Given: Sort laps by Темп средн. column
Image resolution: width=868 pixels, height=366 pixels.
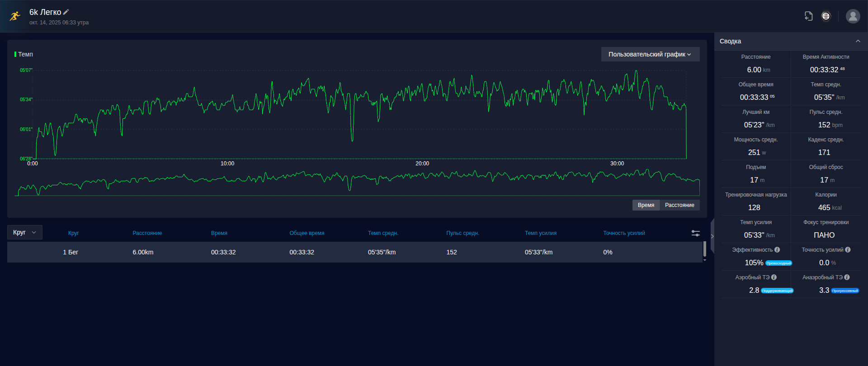Looking at the screenshot, I should click(383, 233).
